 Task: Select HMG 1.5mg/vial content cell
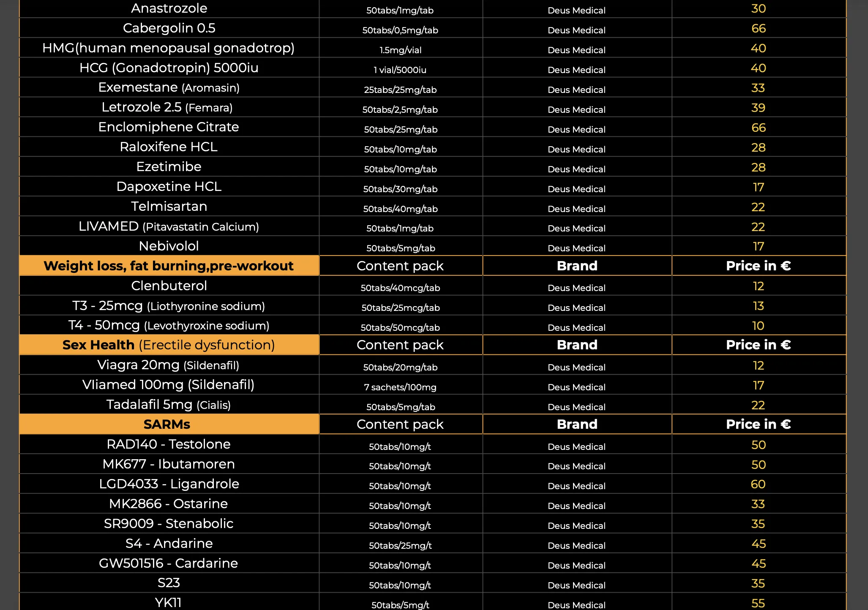[x=400, y=50]
